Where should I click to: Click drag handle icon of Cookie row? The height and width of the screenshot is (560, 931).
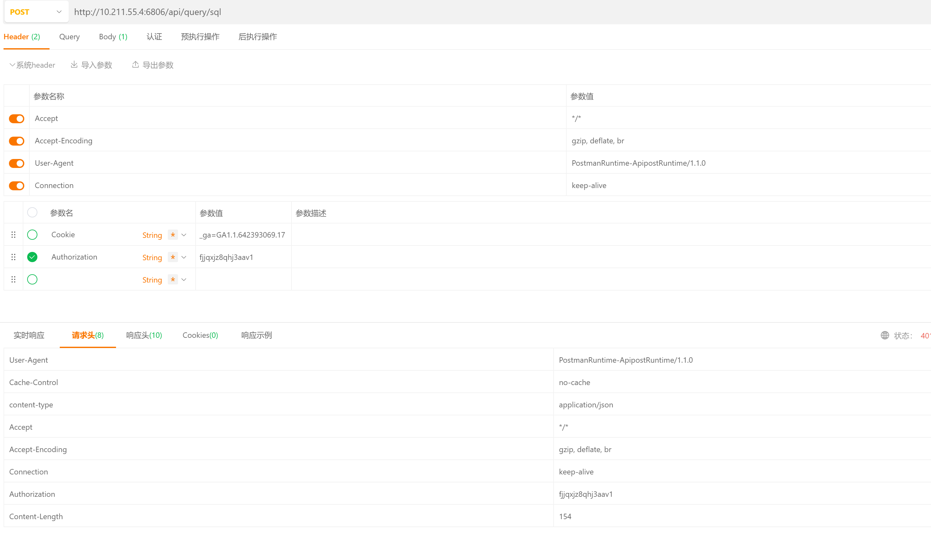pyautogui.click(x=14, y=235)
